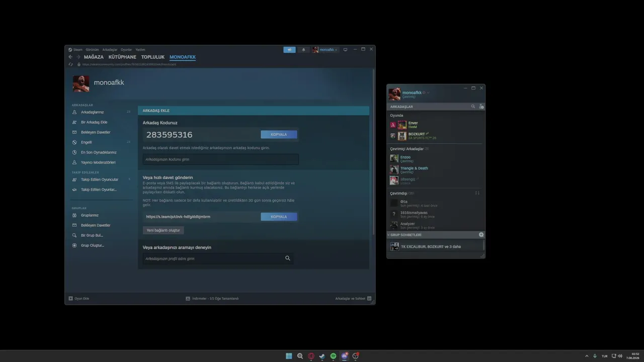Open the Görünüm menu
Viewport: 644px width, 362px height.
point(92,50)
